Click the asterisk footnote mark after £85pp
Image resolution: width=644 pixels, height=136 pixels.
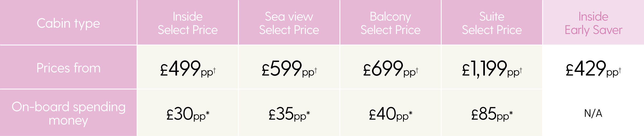point(511,113)
